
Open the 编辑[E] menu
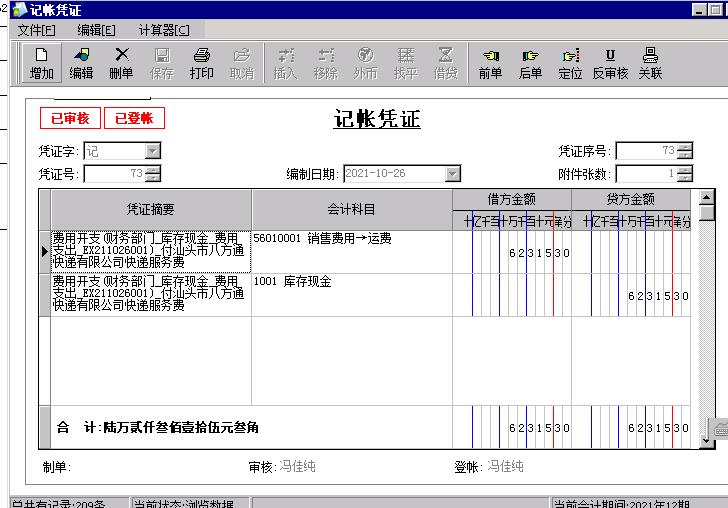tap(96, 30)
